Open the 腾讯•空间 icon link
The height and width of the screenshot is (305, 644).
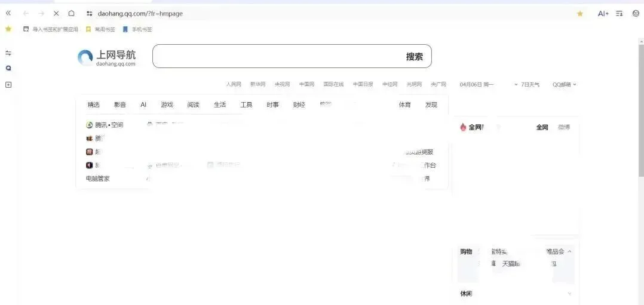tap(105, 125)
